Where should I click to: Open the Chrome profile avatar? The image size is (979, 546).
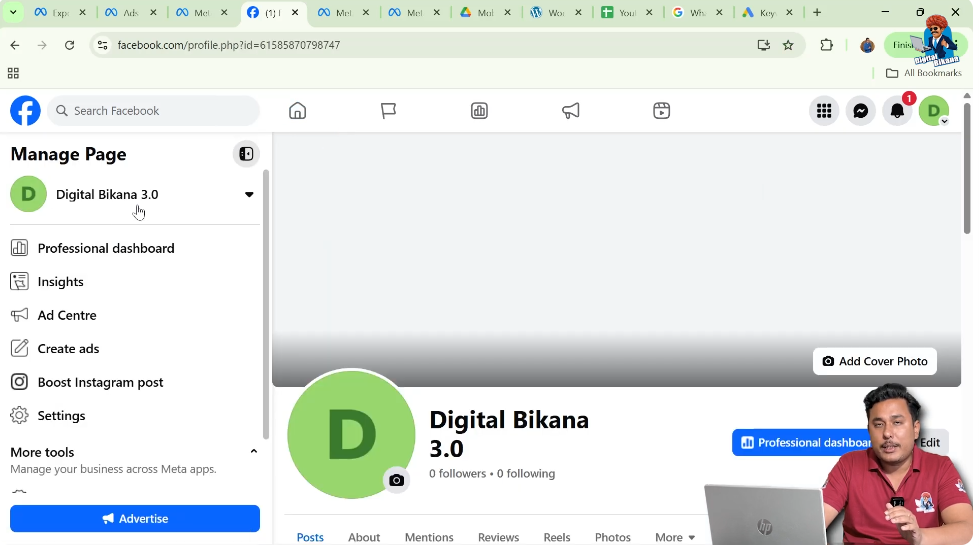867,45
